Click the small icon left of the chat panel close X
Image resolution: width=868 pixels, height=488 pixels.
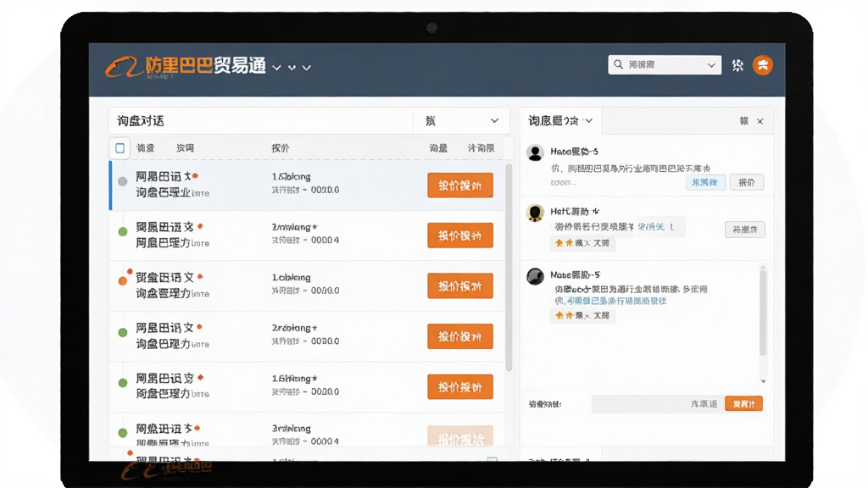pyautogui.click(x=744, y=120)
